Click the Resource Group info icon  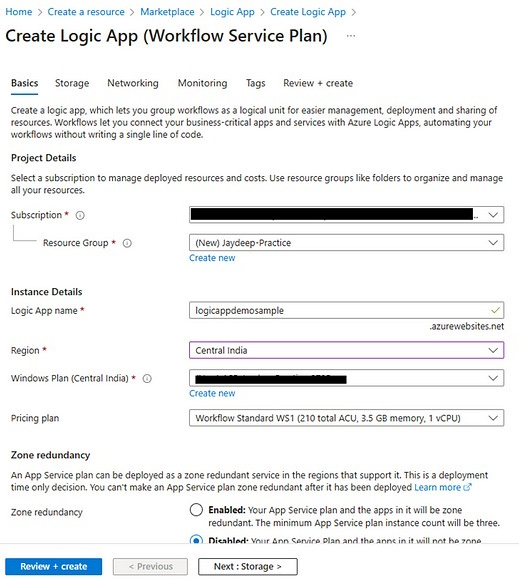[127, 243]
